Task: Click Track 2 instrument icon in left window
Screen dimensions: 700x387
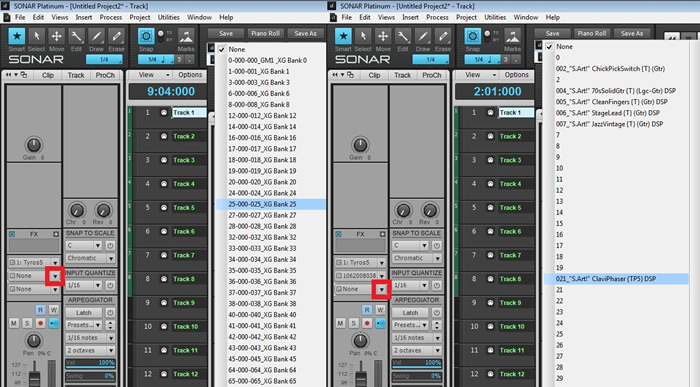Action: 164,136
